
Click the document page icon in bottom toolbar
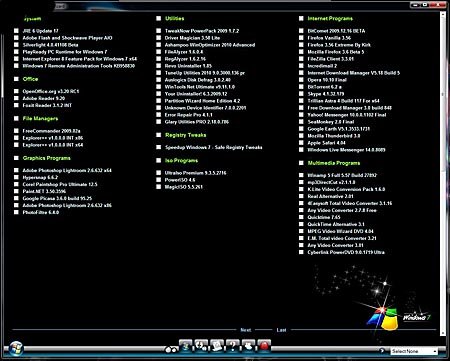tap(217, 345)
